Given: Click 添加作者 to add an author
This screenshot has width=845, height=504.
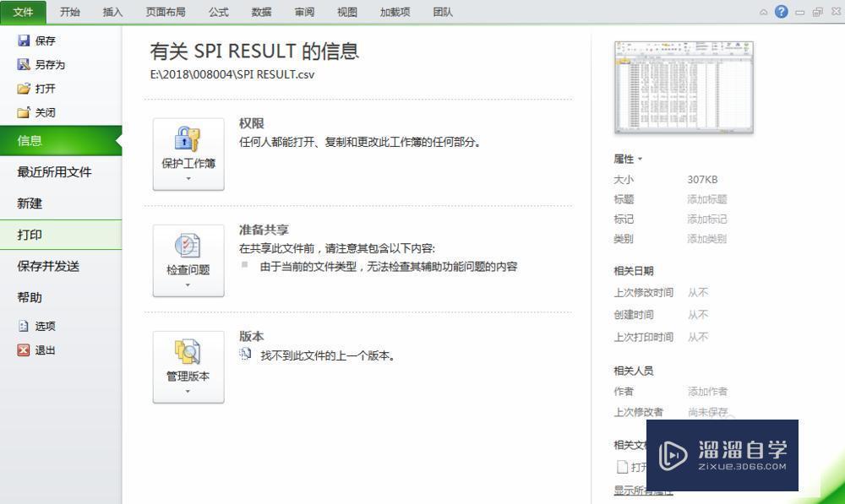Looking at the screenshot, I should [x=707, y=391].
